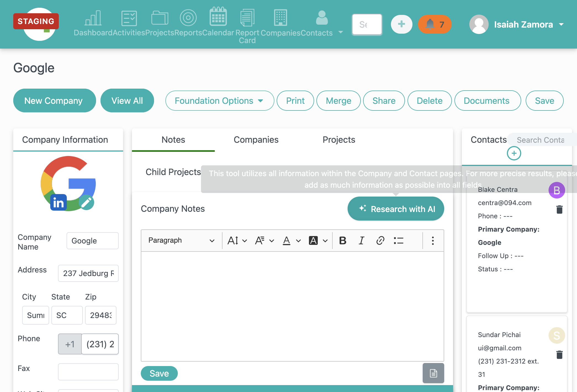577x392 pixels.
Task: Click the Company Name input field
Action: point(92,241)
